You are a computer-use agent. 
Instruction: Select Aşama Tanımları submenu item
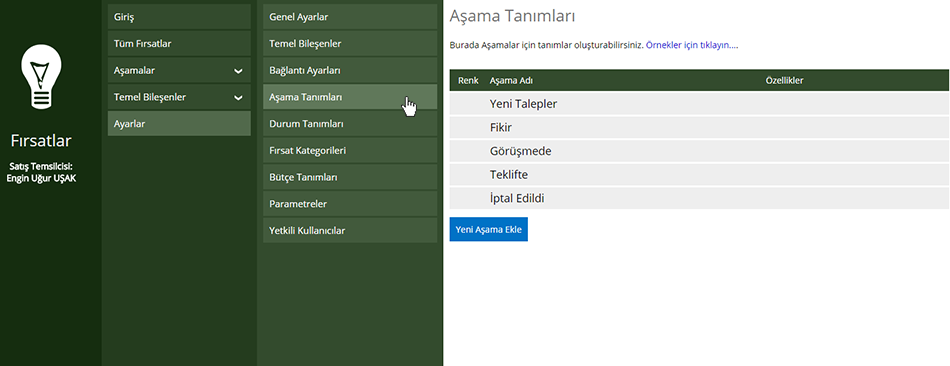tap(350, 97)
